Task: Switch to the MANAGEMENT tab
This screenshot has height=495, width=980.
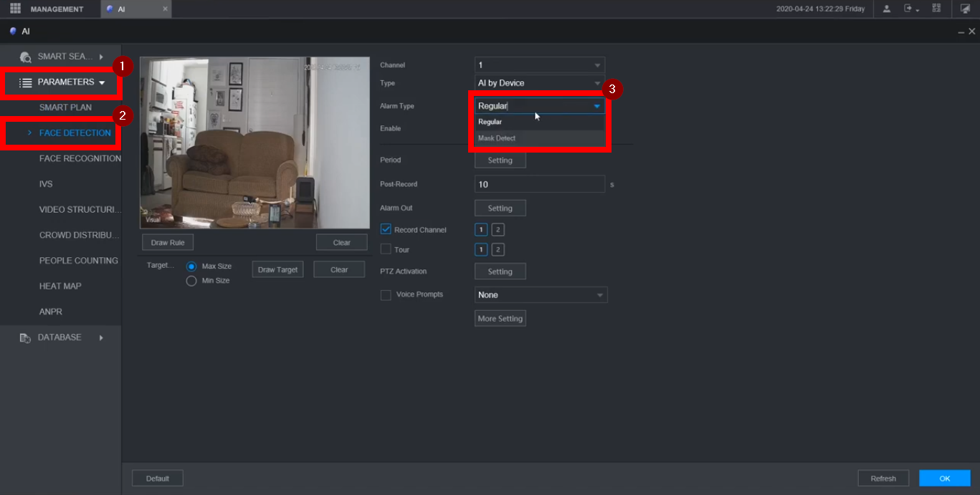Action: point(57,9)
